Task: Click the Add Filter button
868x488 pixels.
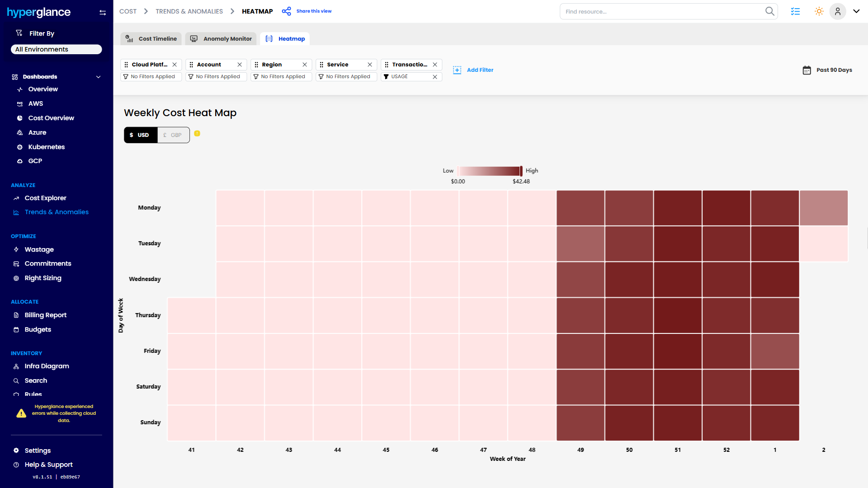Action: click(473, 70)
